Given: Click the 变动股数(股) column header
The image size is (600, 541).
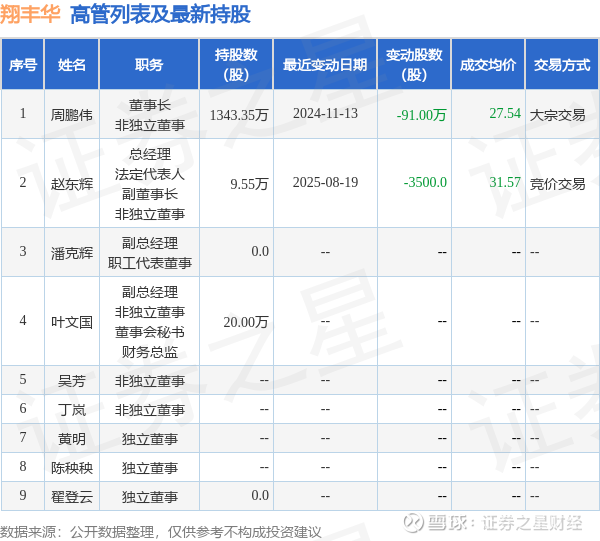Looking at the screenshot, I should click(414, 64).
